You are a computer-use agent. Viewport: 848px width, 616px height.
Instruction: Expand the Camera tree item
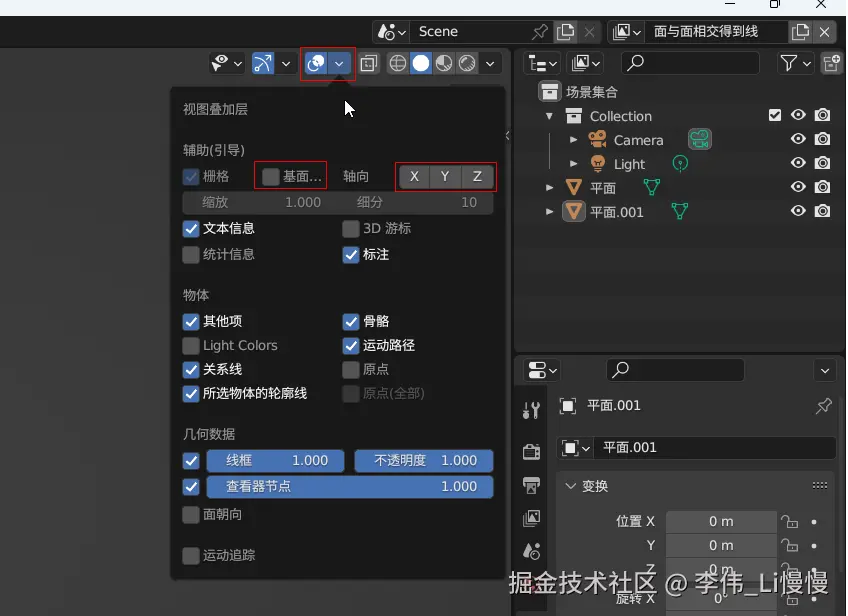(x=573, y=140)
